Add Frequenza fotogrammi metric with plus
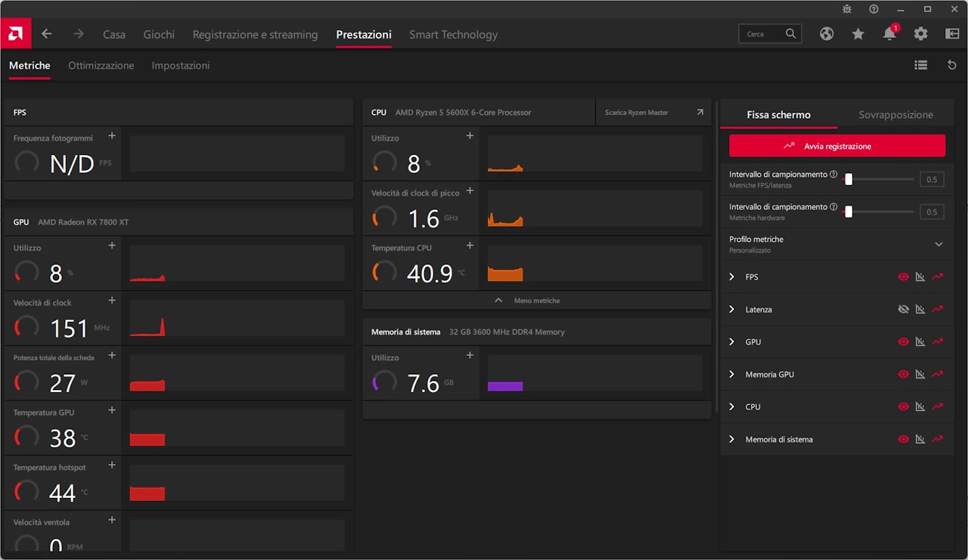Screen dimensions: 968x560 coord(112,136)
